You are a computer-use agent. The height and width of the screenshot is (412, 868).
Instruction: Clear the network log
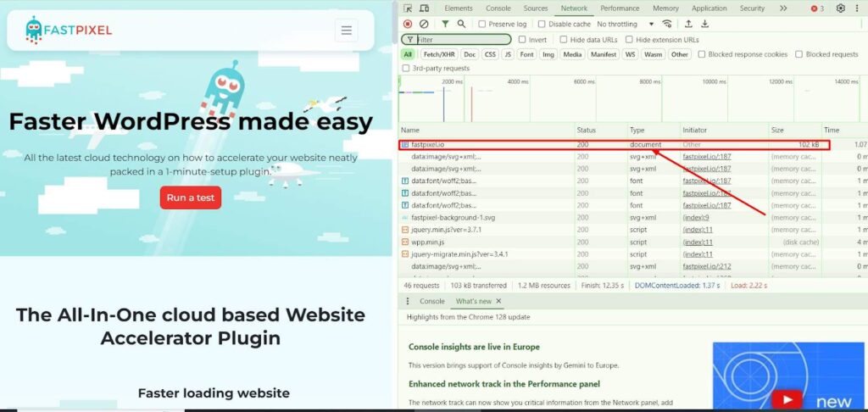pos(424,24)
